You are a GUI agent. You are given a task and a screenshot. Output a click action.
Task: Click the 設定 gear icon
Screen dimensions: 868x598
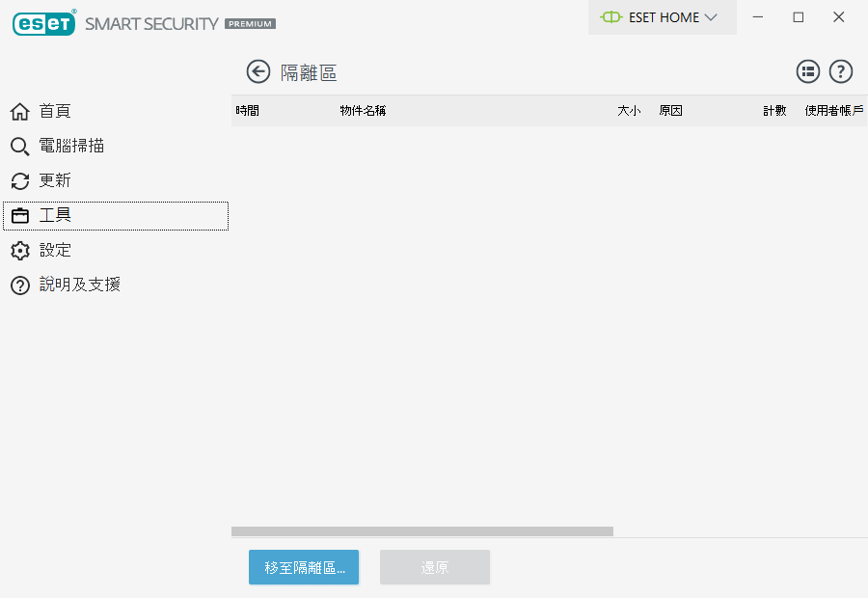pos(20,250)
